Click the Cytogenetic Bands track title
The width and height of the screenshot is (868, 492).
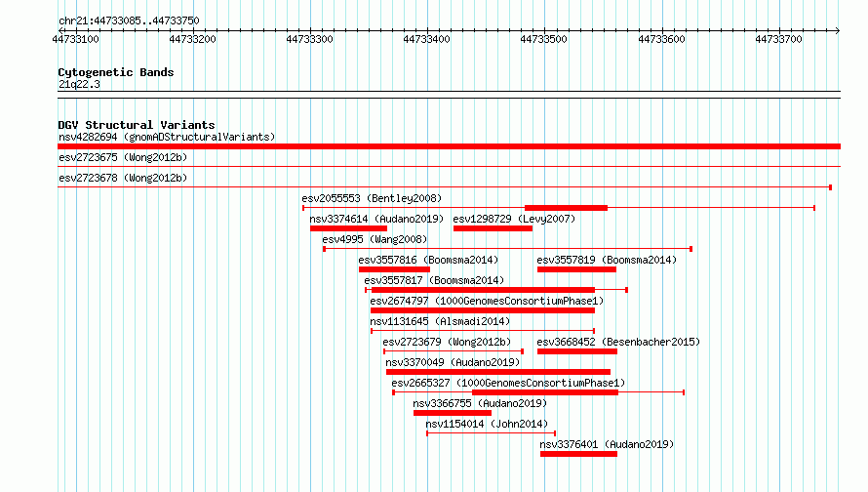pyautogui.click(x=116, y=72)
